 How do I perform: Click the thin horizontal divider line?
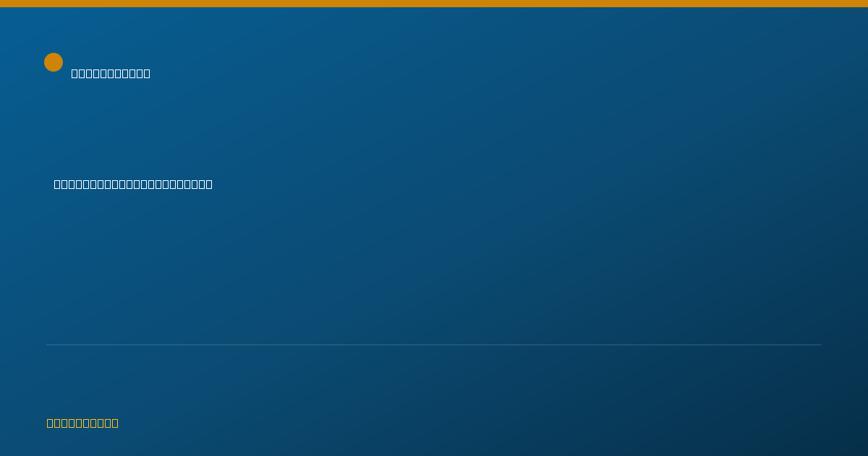point(434,345)
